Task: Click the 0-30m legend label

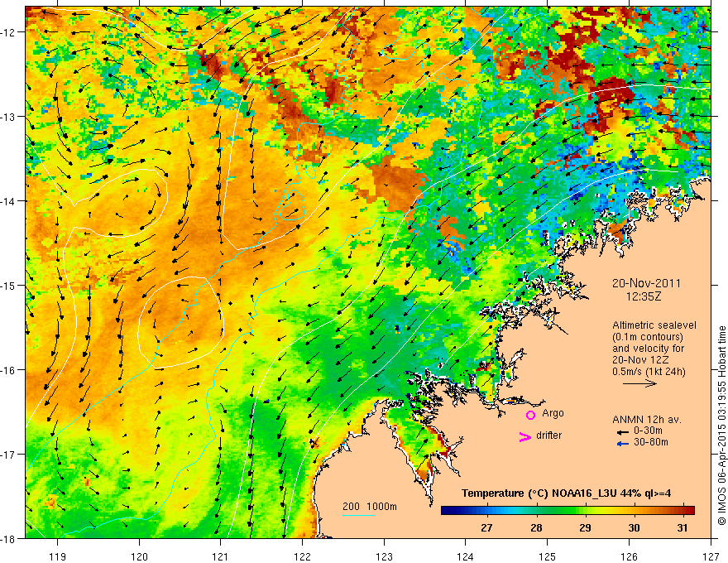Action: (648, 431)
